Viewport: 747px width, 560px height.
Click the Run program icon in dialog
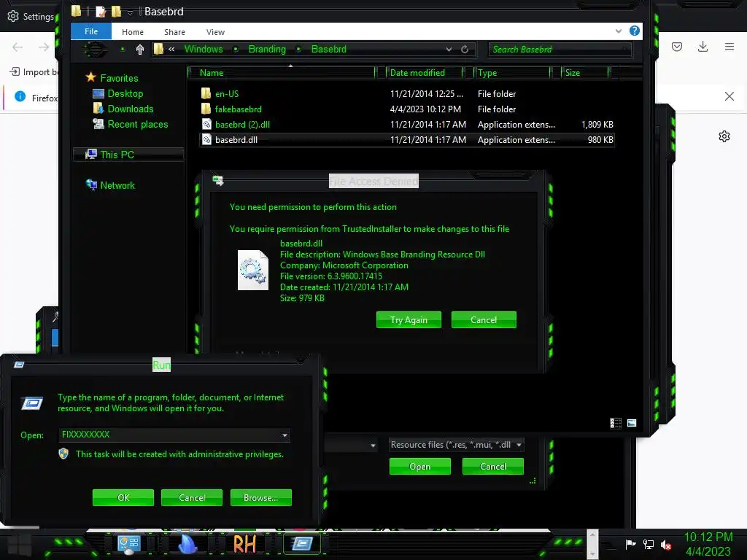tap(32, 403)
